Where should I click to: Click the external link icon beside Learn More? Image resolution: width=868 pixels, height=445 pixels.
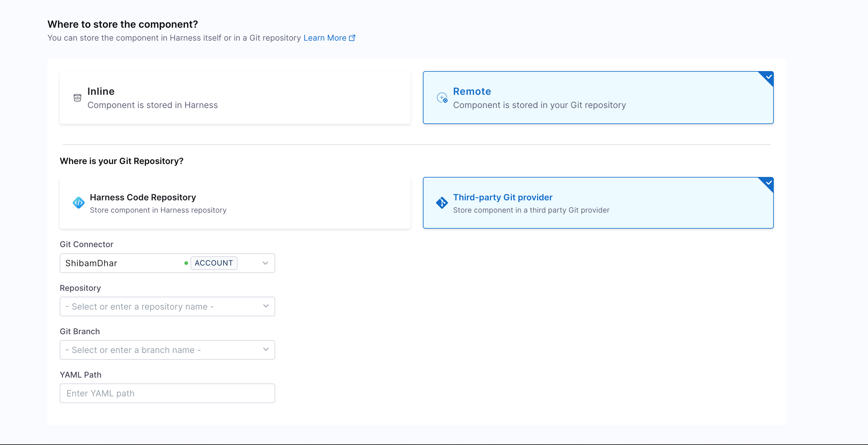[x=352, y=38]
